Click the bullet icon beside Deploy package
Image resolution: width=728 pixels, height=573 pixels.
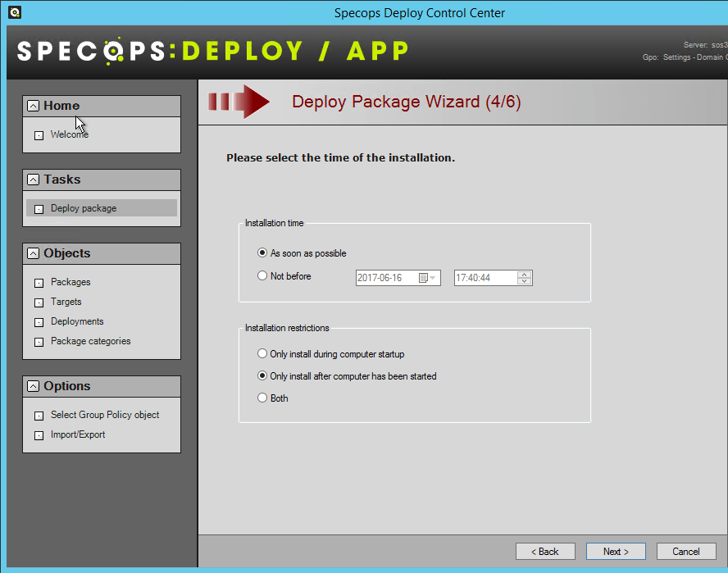coord(39,209)
